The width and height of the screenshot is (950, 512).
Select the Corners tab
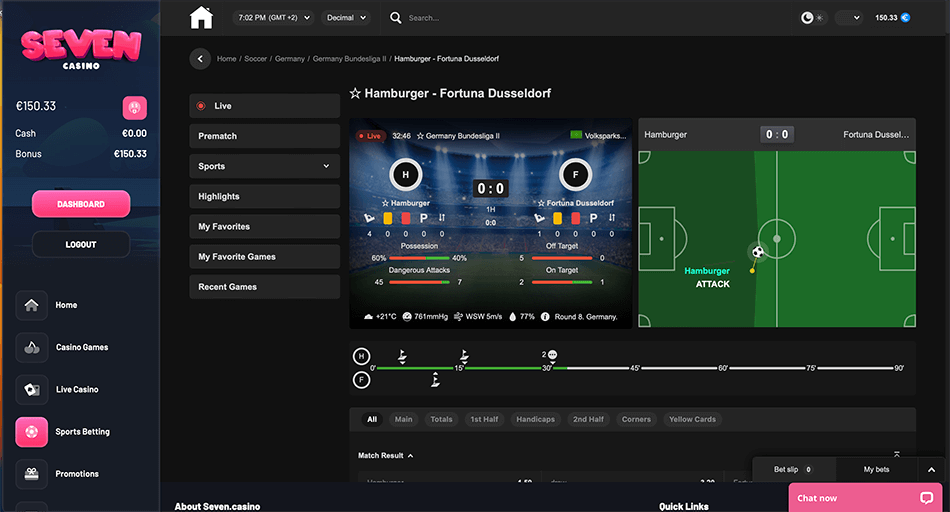(636, 419)
